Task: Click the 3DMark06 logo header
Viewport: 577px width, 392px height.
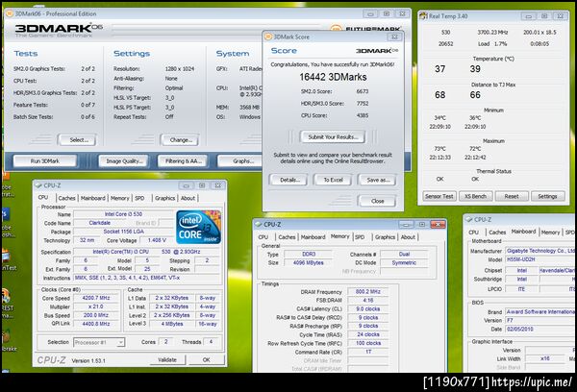Action: [x=59, y=30]
